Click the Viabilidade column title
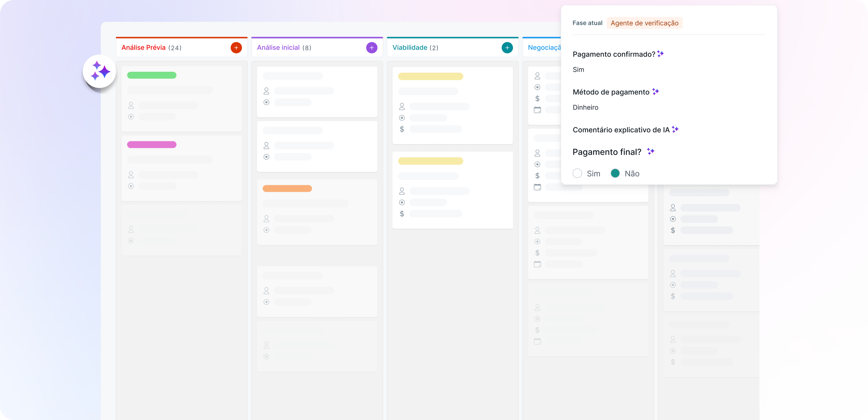868x420 pixels. coord(410,48)
